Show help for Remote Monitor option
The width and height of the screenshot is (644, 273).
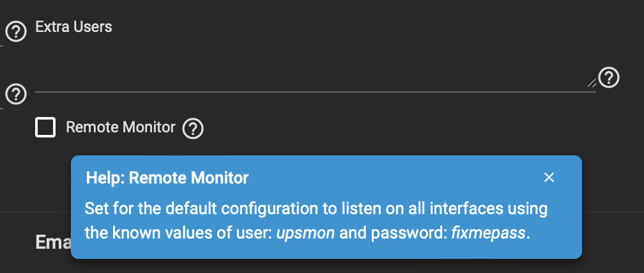(193, 129)
